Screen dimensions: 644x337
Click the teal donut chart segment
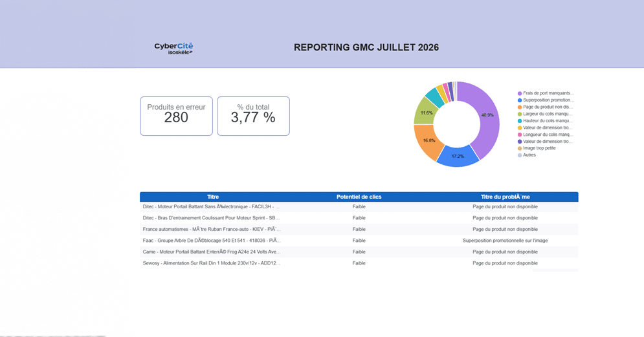coord(434,97)
